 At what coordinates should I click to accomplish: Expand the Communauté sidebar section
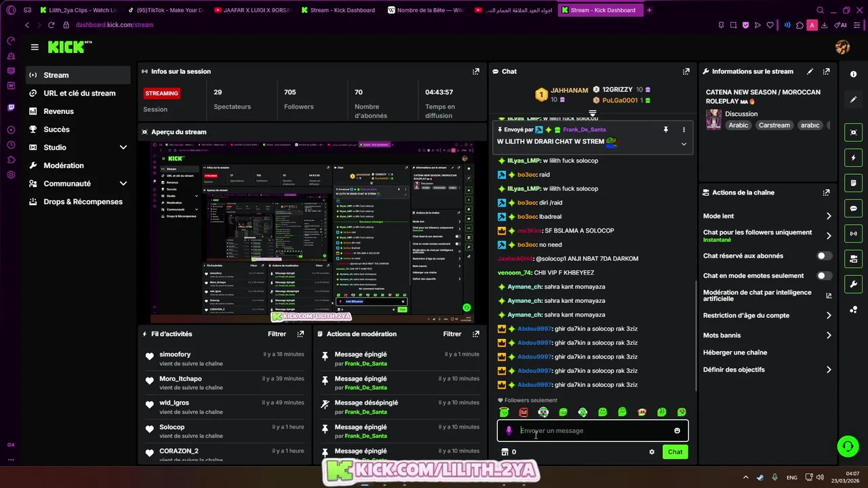[123, 184]
